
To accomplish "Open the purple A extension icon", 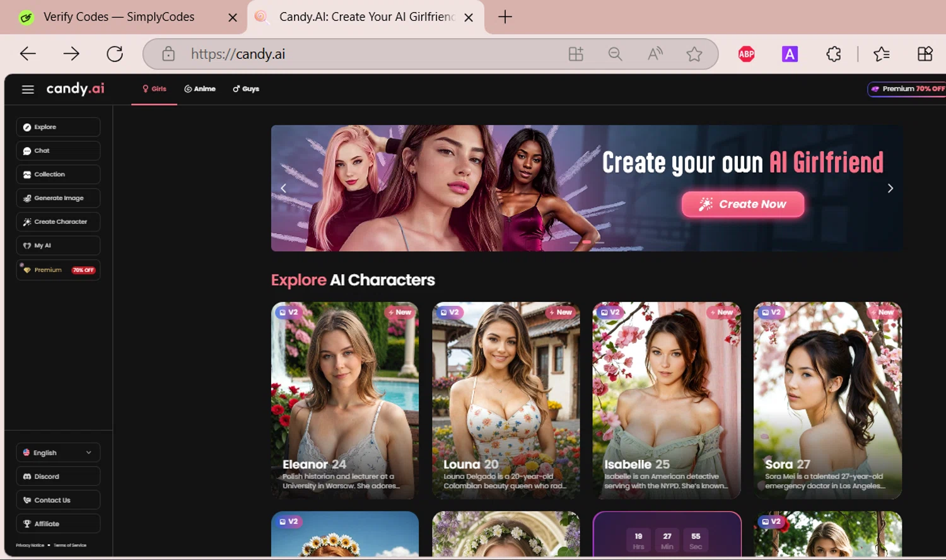I will click(790, 54).
